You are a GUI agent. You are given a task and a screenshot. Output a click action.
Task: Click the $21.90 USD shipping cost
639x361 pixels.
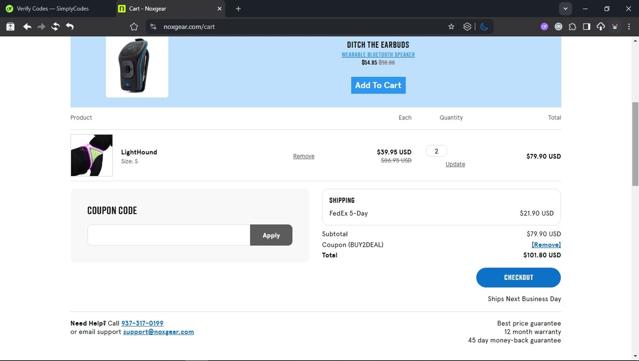coord(537,213)
